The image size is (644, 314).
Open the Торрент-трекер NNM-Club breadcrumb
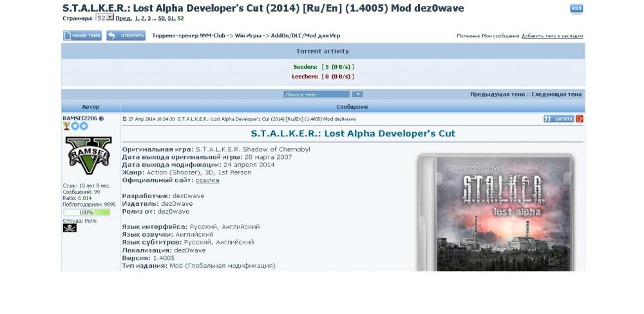coord(189,35)
